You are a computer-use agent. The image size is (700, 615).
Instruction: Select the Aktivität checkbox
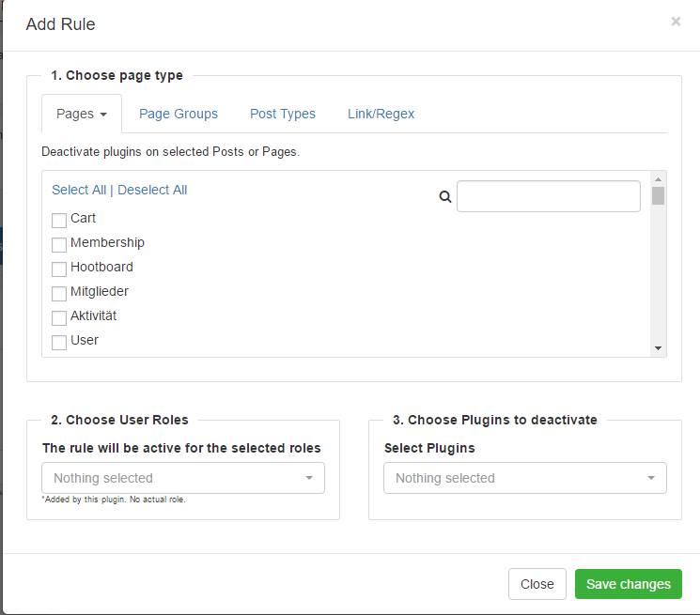(59, 318)
